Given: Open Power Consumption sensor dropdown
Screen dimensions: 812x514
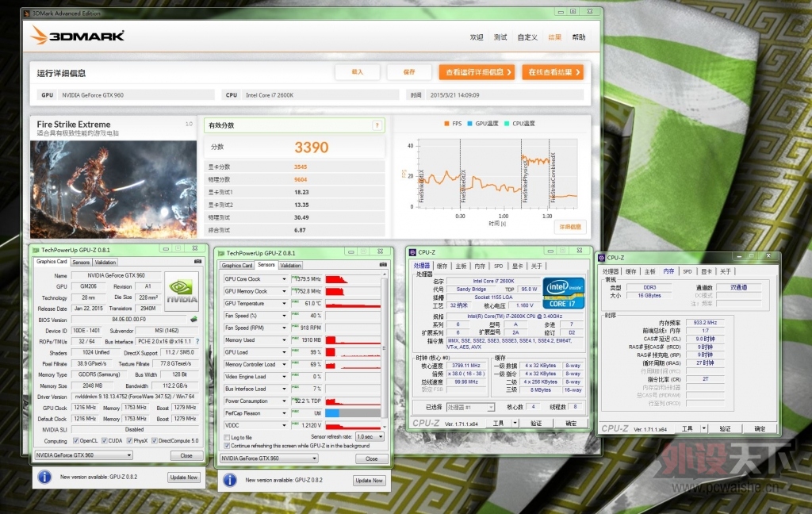Looking at the screenshot, I should [x=284, y=401].
